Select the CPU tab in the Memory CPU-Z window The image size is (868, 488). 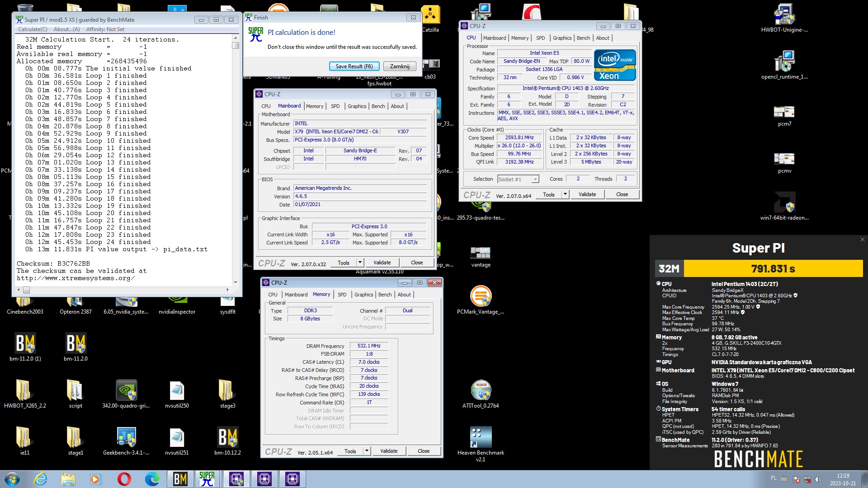273,295
